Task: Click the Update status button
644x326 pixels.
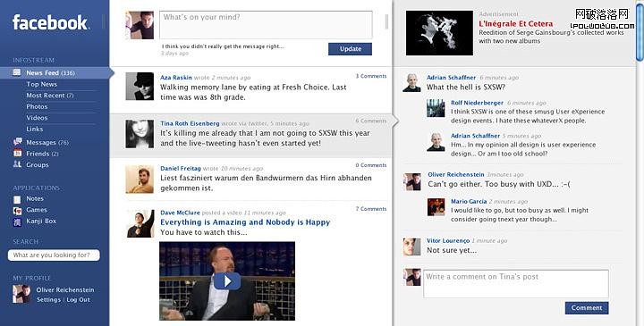Action: point(350,49)
